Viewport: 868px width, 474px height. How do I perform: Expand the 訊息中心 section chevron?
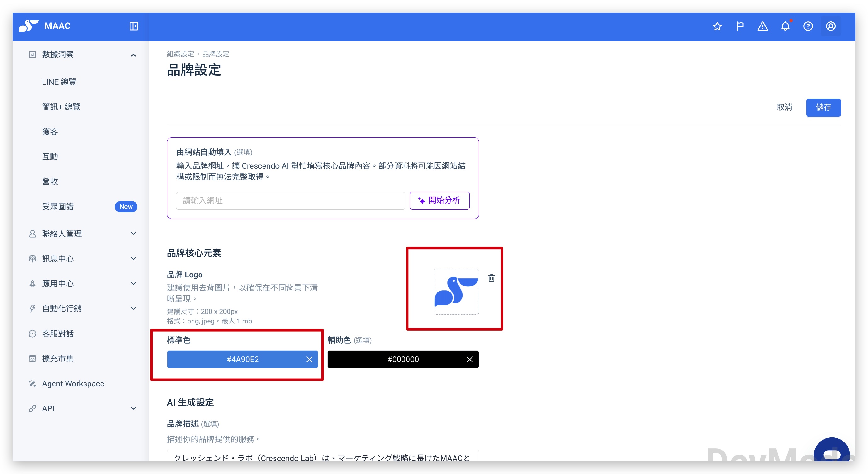133,258
